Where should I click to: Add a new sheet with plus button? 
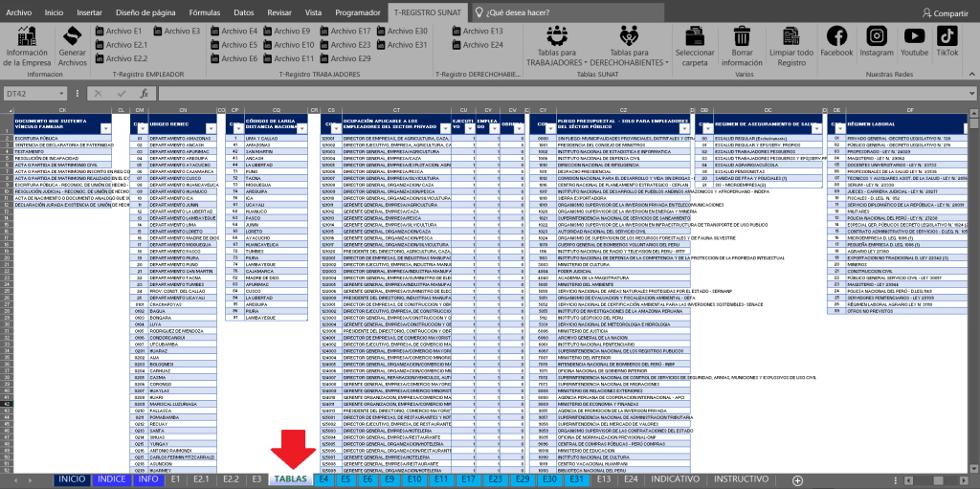click(x=797, y=480)
